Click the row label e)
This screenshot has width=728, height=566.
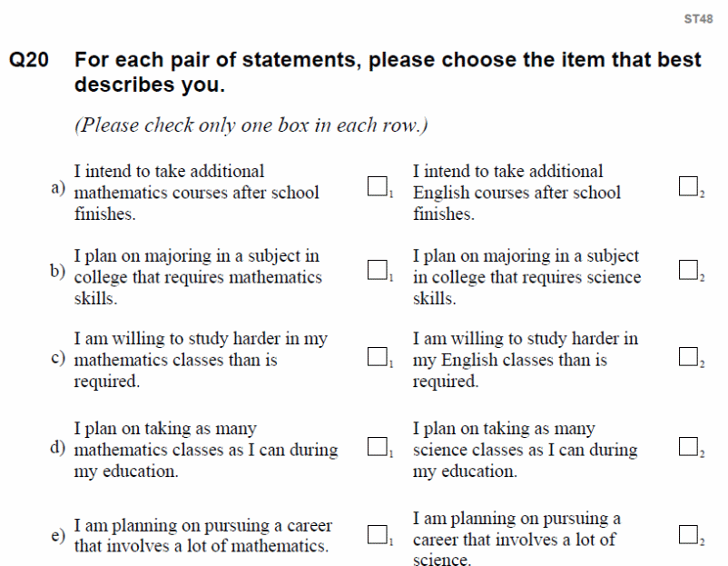pos(59,536)
